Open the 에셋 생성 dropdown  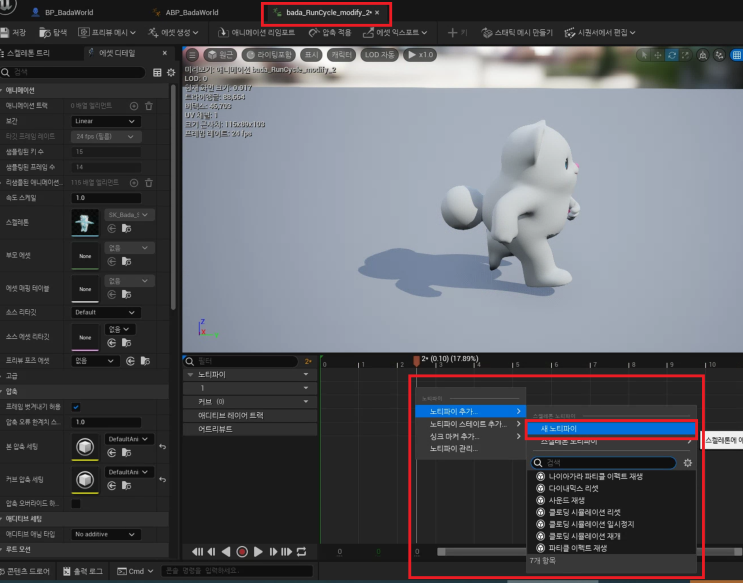point(173,33)
